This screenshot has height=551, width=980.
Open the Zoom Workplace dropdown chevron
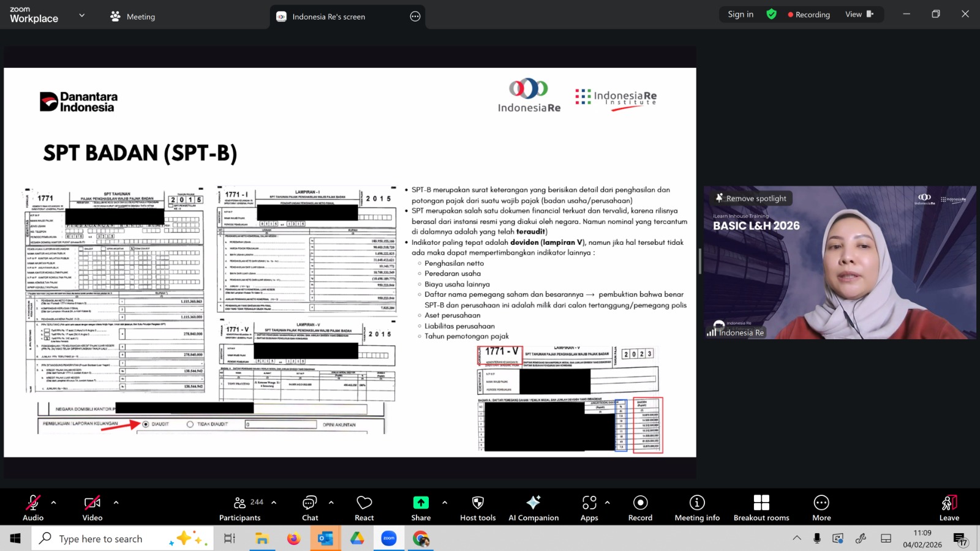coord(82,15)
